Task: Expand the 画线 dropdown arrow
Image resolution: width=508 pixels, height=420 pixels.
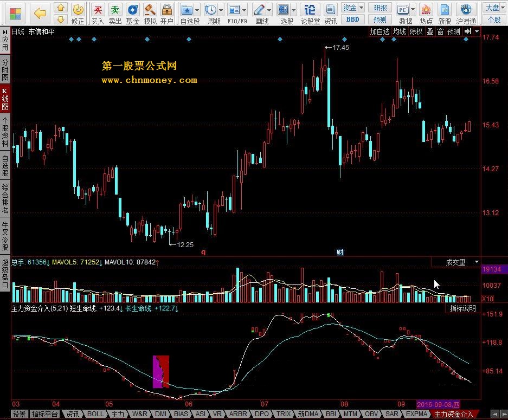Action: pyautogui.click(x=269, y=10)
